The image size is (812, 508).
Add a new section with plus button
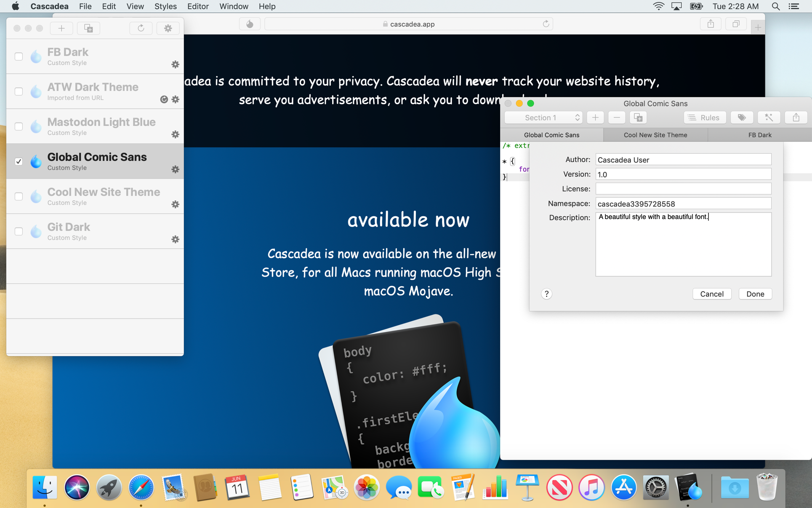595,118
